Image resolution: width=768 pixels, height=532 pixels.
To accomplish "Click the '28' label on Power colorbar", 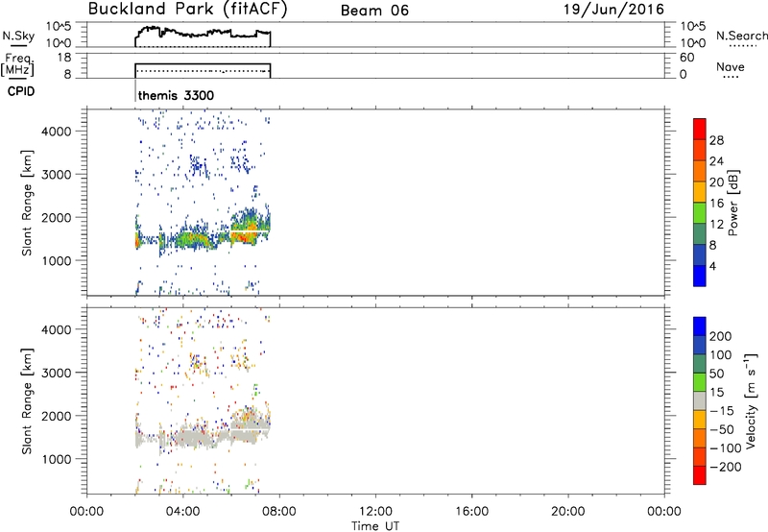I will (716, 140).
